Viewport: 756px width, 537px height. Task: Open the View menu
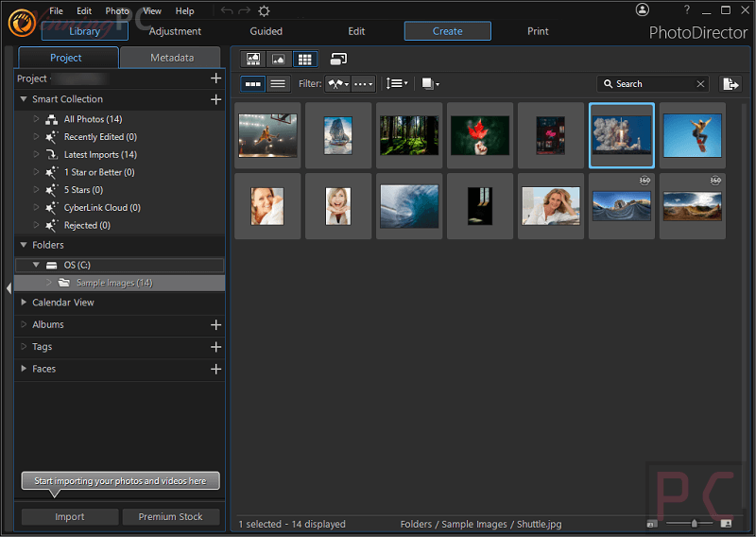[x=152, y=10]
